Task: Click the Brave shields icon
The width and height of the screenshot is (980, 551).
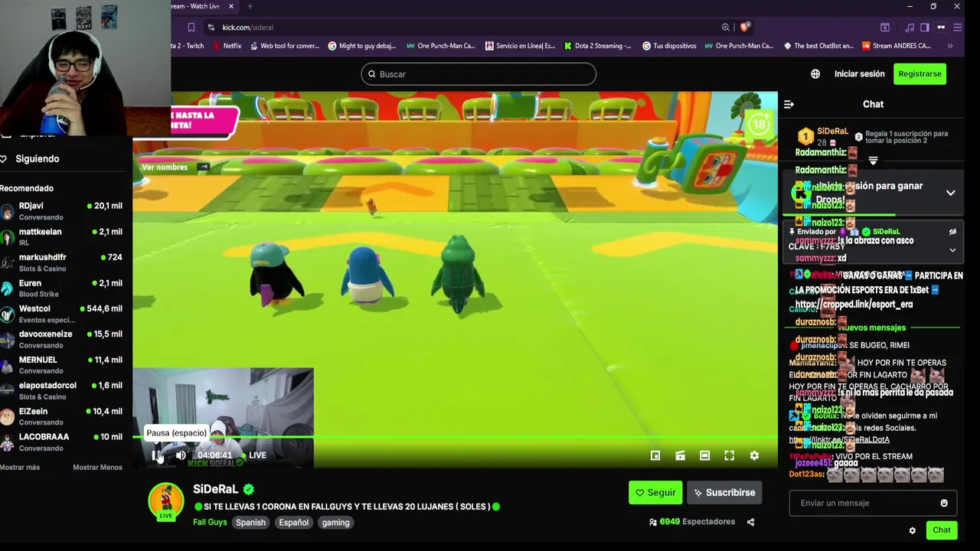Action: 745,27
